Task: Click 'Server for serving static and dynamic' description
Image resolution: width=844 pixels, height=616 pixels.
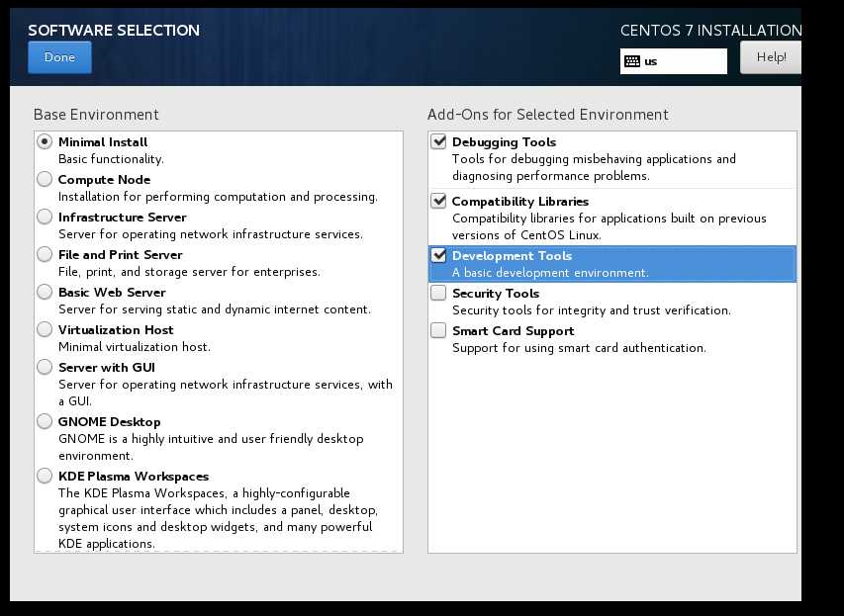Action: point(215,309)
